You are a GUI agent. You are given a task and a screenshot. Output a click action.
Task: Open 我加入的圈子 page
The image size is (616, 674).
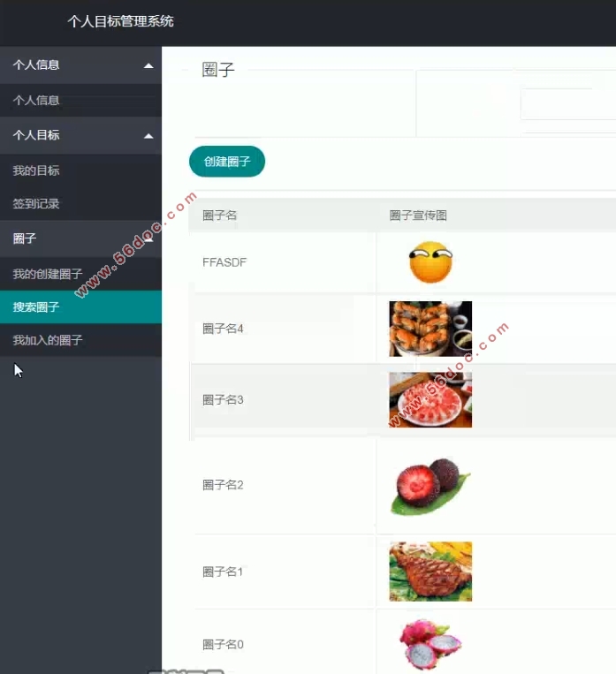coord(48,340)
